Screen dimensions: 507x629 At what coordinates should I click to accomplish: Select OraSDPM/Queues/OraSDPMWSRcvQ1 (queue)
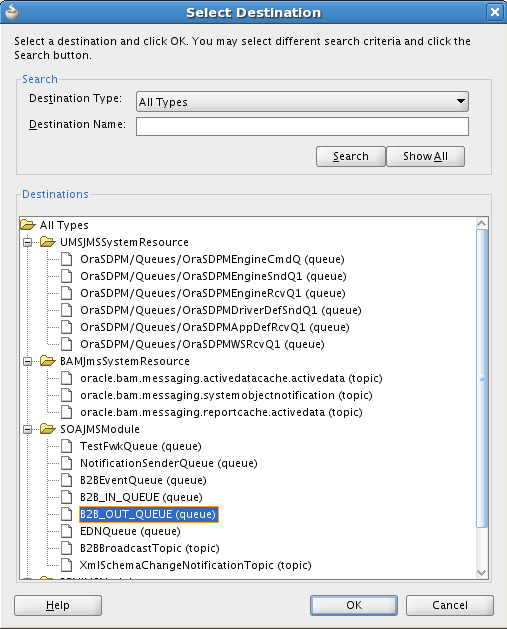pos(203,344)
